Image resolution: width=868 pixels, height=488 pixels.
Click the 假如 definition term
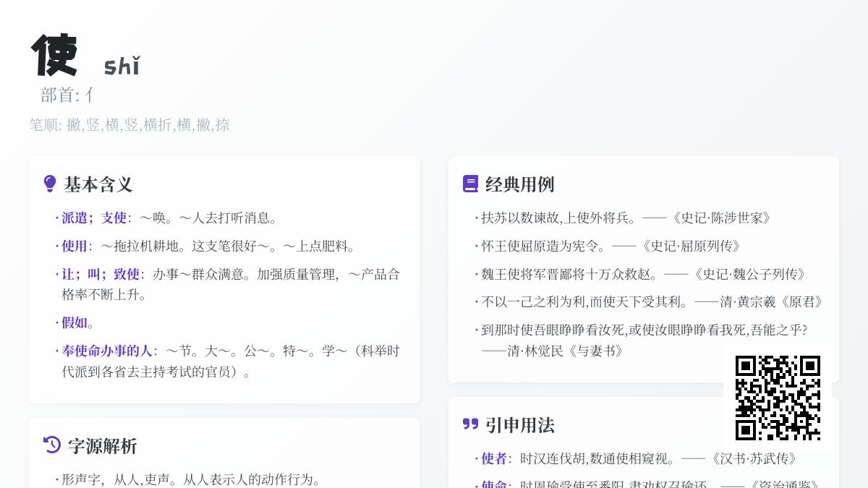click(75, 322)
